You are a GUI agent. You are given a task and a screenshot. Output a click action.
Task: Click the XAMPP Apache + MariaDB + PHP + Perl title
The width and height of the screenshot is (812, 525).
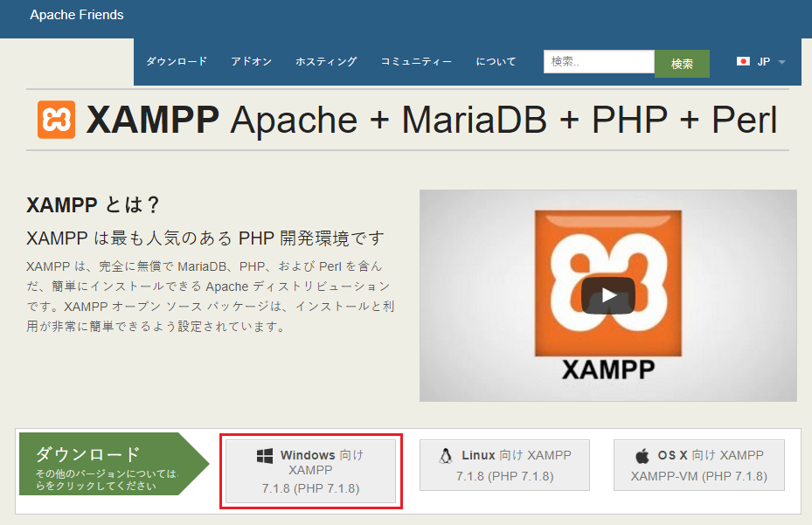[432, 120]
